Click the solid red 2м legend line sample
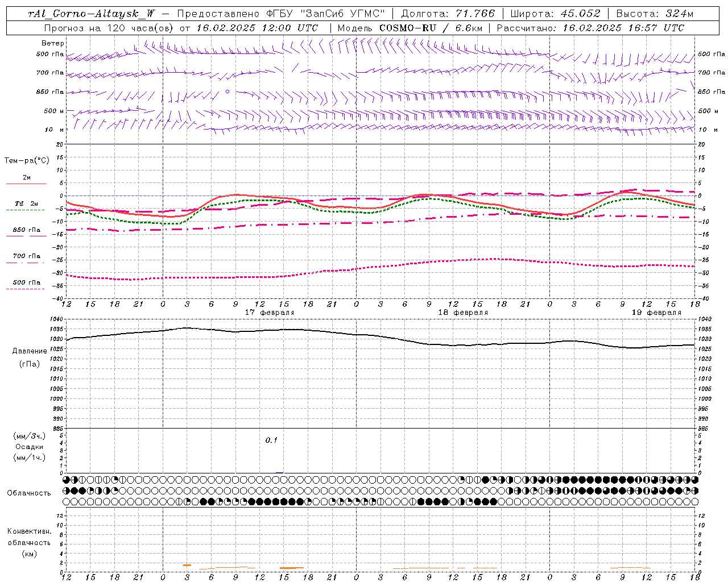The image size is (728, 582). (26, 184)
